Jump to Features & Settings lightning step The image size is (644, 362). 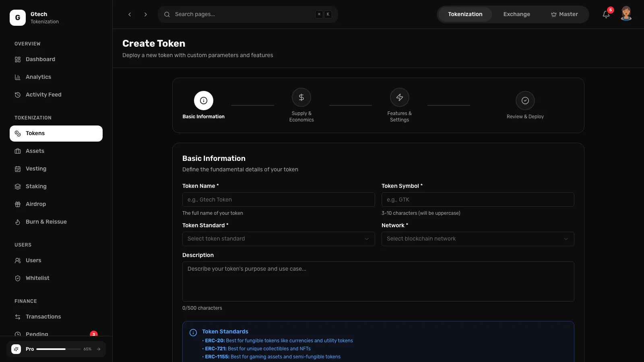click(400, 97)
